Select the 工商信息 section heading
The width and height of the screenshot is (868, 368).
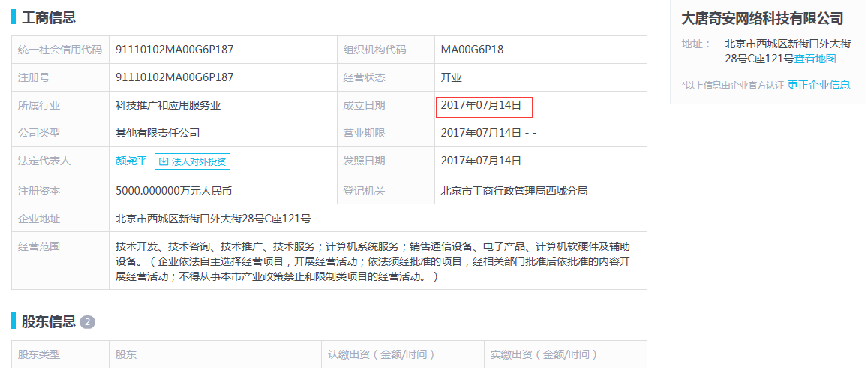coord(49,17)
